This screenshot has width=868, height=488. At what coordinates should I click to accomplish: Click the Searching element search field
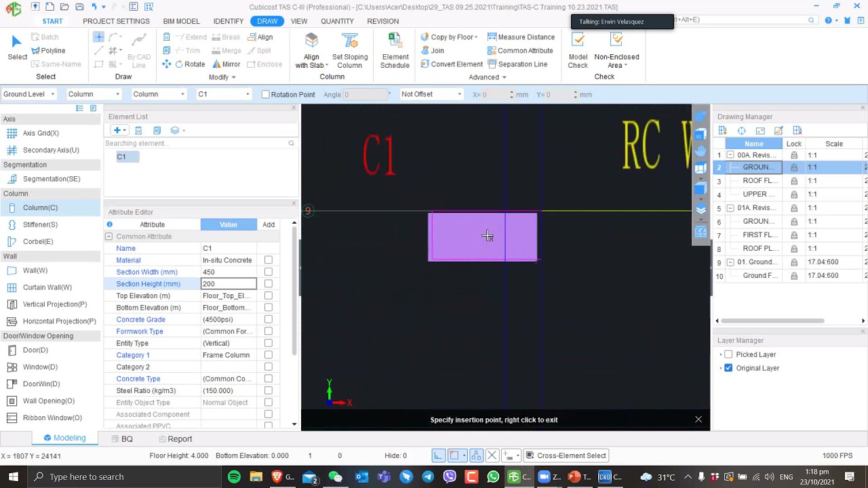coord(200,143)
